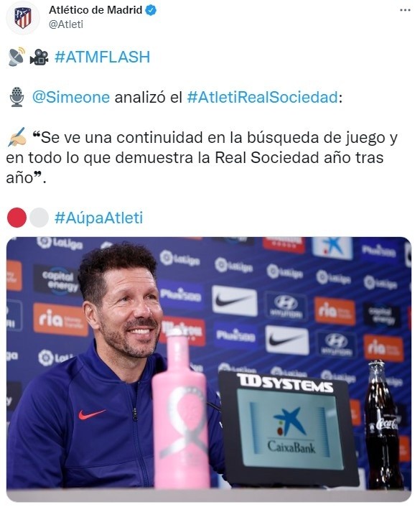
Task: Open the @Simeone mention
Action: (71, 97)
